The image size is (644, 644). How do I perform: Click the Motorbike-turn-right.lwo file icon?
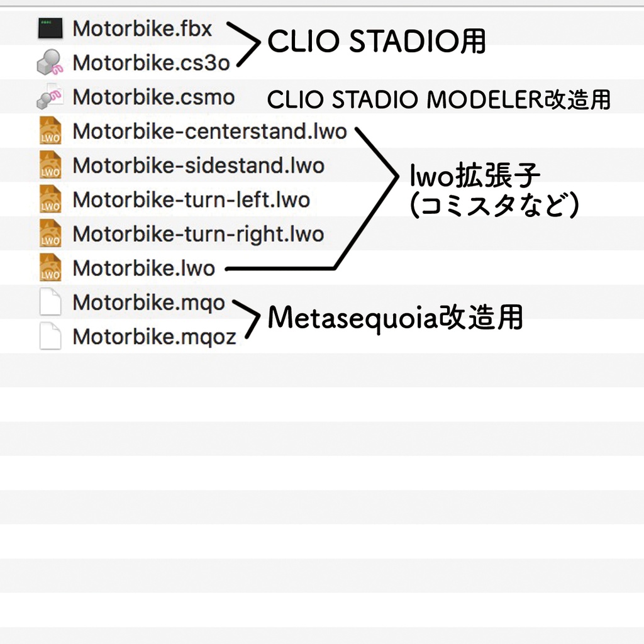50,234
